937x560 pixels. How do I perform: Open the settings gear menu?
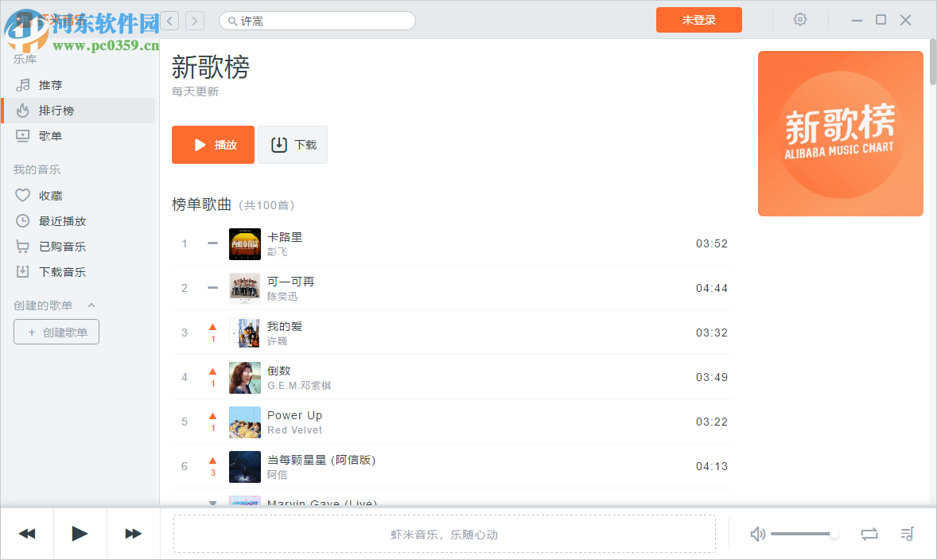tap(799, 19)
